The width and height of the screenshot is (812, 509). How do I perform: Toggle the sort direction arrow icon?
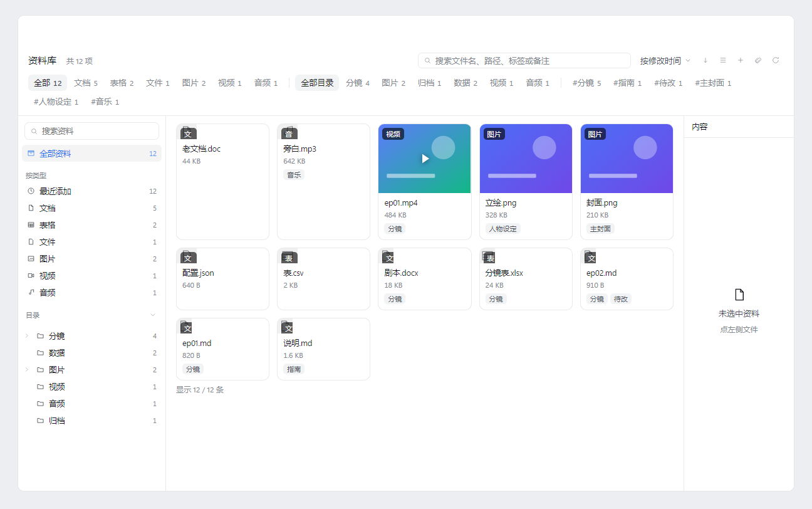[x=705, y=61]
